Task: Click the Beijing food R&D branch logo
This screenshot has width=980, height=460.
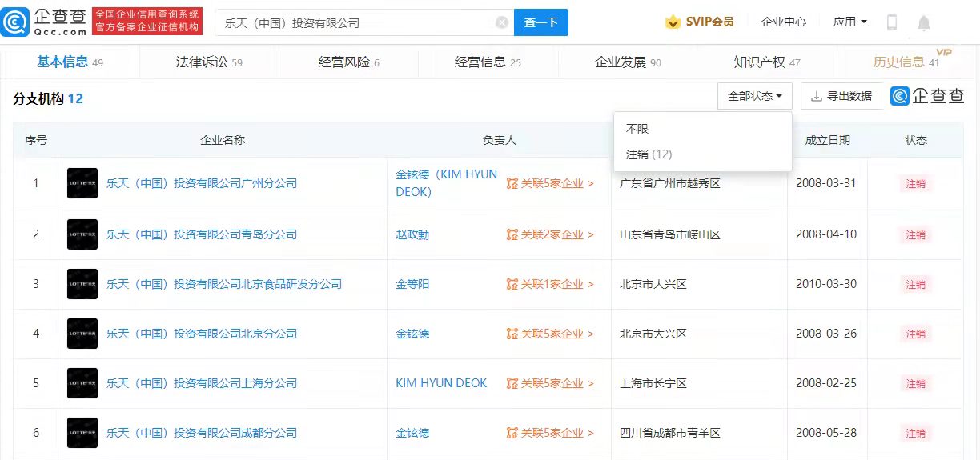Action: click(x=82, y=284)
